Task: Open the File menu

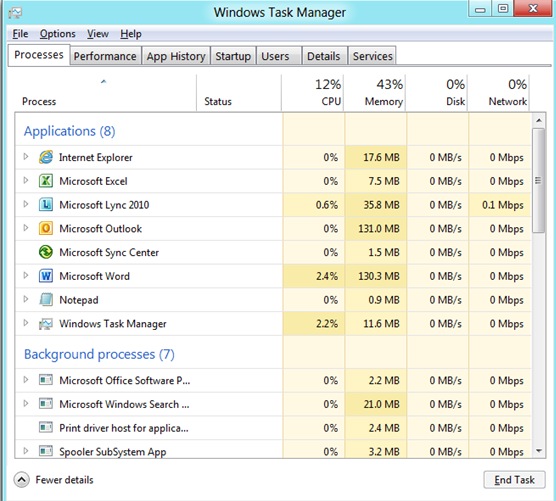Action: point(20,34)
